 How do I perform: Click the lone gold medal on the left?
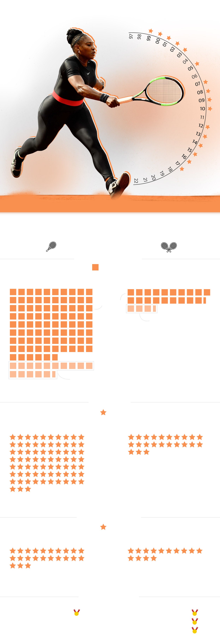[x=77, y=612]
